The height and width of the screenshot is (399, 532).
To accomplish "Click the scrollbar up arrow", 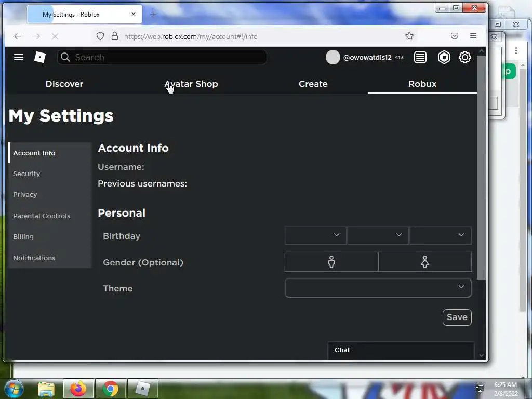I will [481, 51].
